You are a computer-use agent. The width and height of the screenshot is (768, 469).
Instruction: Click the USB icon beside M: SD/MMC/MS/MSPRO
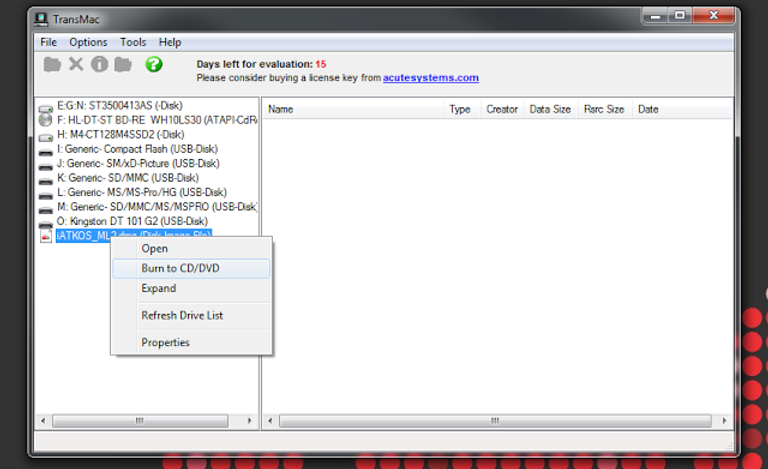point(46,211)
